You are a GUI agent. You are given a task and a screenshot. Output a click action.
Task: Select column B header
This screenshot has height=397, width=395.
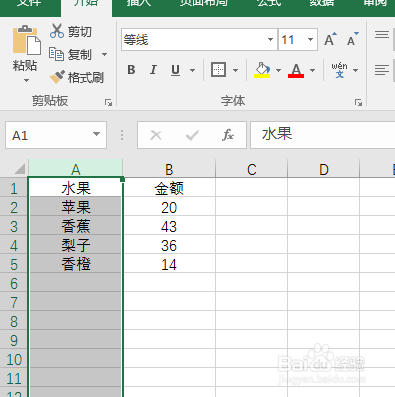(169, 169)
